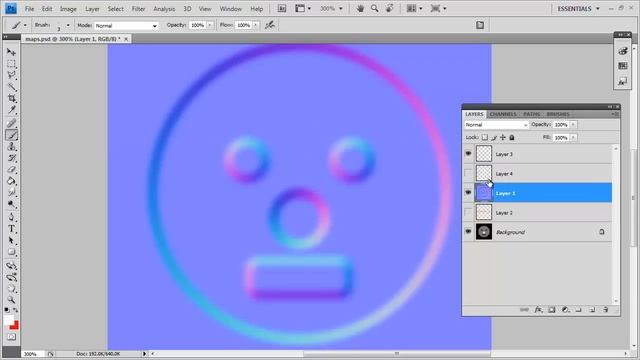Select the Healing Brush tool
This screenshot has width=640, height=360.
click(x=11, y=123)
